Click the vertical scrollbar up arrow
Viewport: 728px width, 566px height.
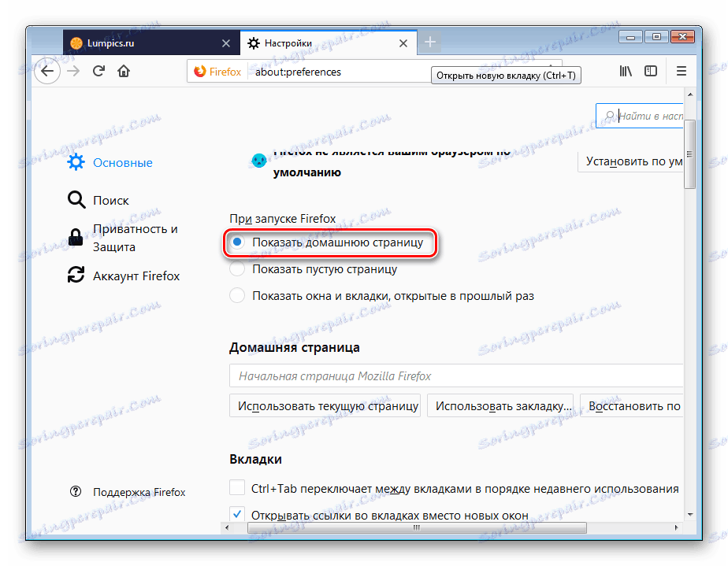690,95
